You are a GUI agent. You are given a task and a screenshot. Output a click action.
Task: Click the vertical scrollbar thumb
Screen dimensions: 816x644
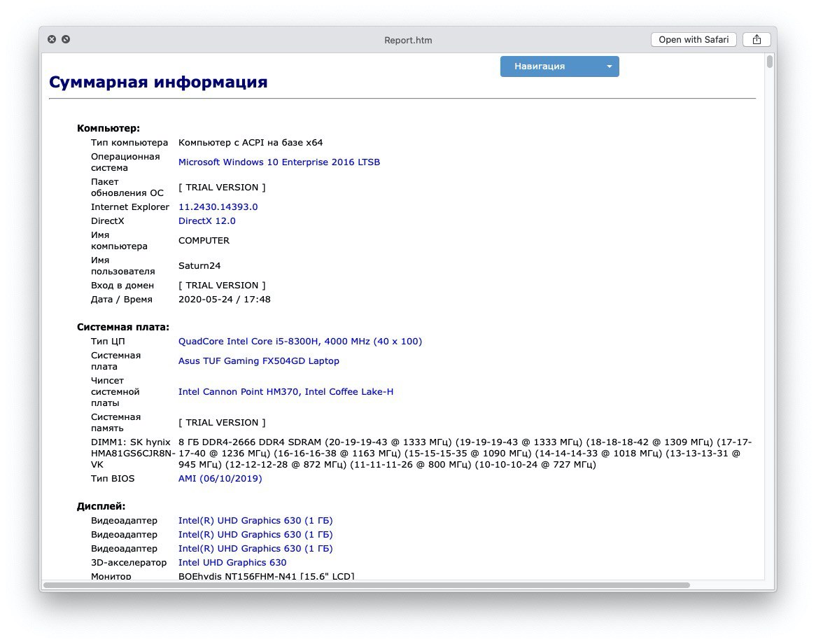coord(769,62)
